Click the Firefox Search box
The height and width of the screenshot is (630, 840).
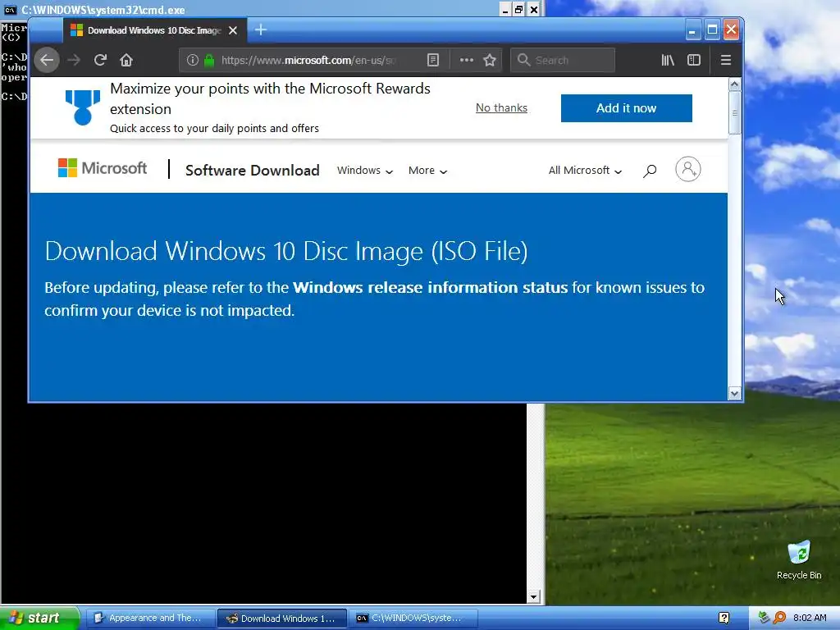563,60
